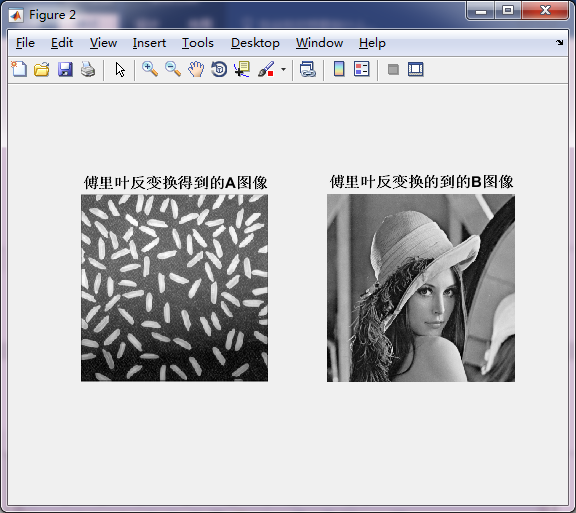Select the Rotate 3D tool
This screenshot has height=513, width=576.
click(x=219, y=69)
